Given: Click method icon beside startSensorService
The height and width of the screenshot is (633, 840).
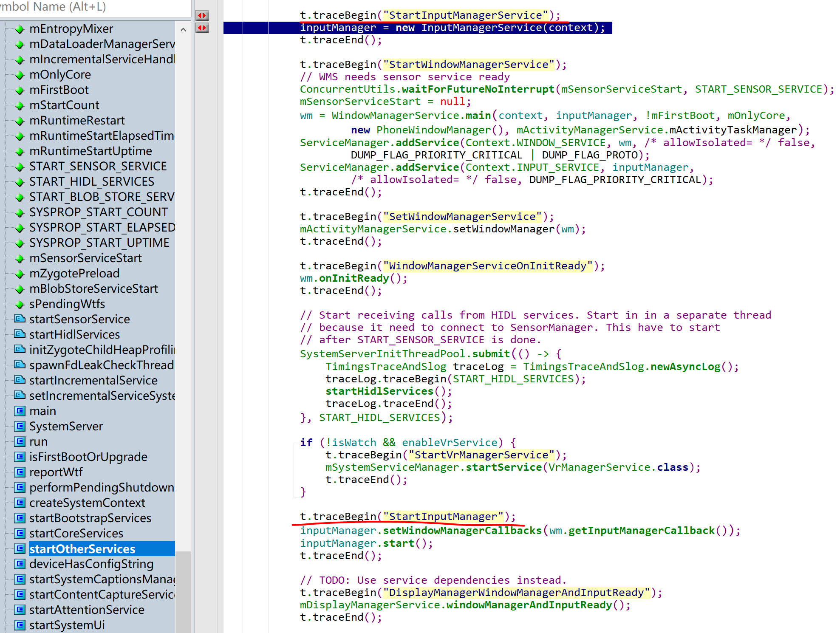Looking at the screenshot, I should [20, 319].
